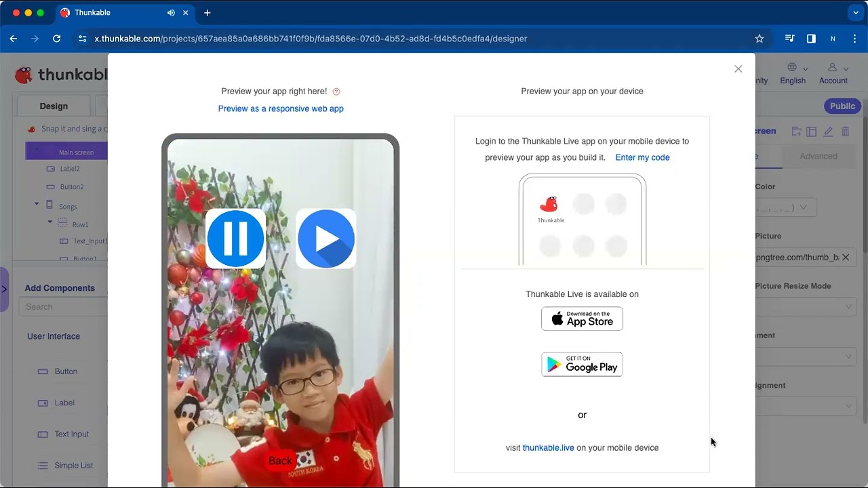Open the English language menu
This screenshot has width=868, height=488.
point(793,75)
